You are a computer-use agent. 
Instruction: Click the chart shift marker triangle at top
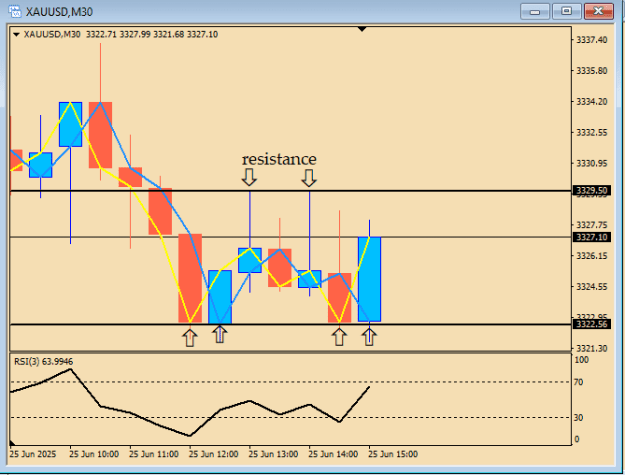tap(362, 29)
